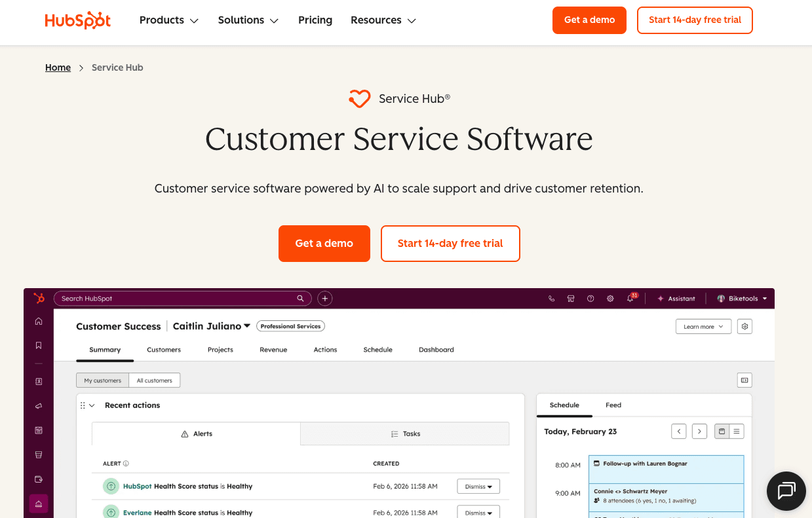
Task: Click into the Search HubSpot field
Action: coord(182,299)
